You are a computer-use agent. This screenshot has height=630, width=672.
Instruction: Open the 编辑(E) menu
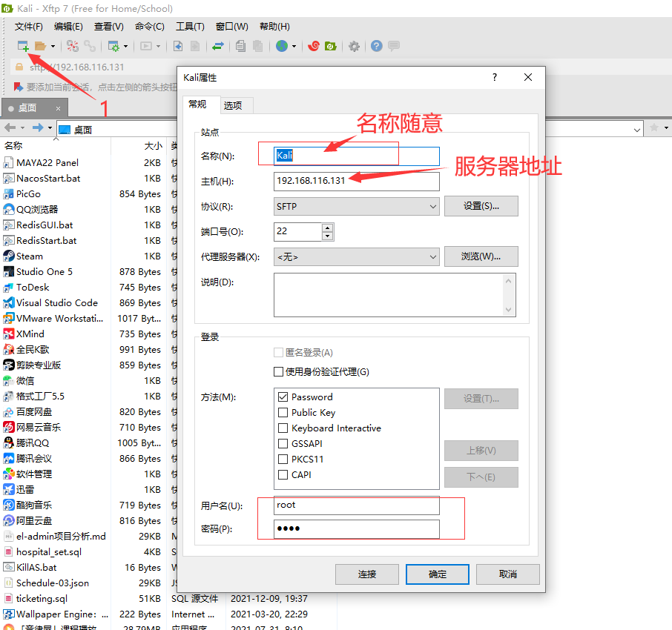pos(68,27)
